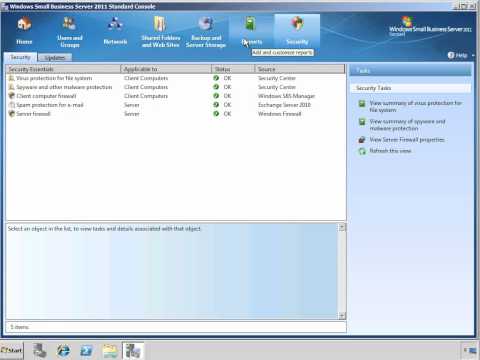This screenshot has height=360, width=480.
Task: Sort by Security Essentials column
Action: coord(63,69)
